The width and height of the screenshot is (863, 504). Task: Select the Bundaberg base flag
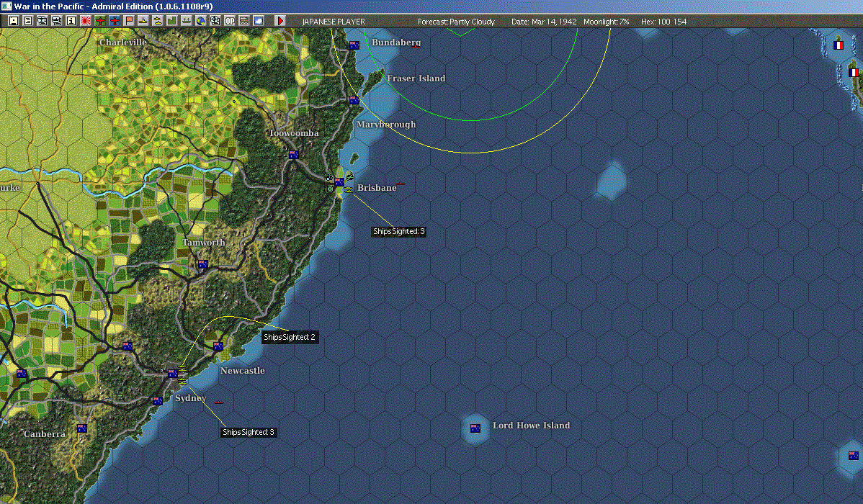(x=354, y=45)
